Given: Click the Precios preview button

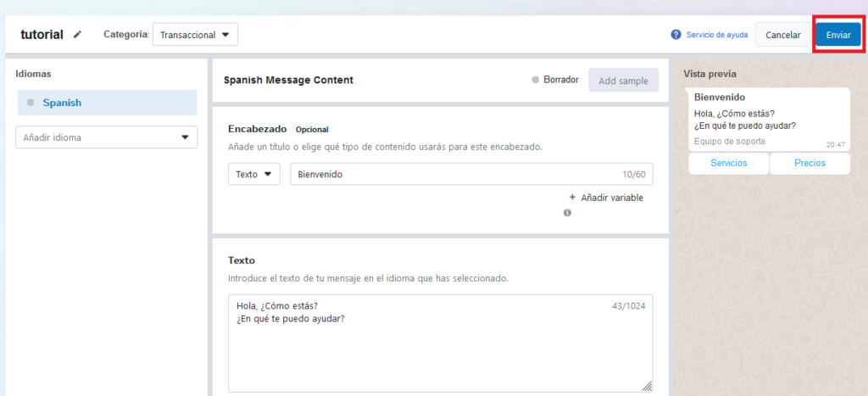Looking at the screenshot, I should (x=810, y=164).
